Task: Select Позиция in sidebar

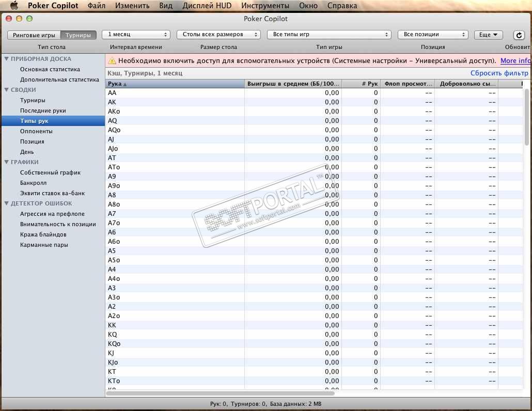Action: [32, 141]
